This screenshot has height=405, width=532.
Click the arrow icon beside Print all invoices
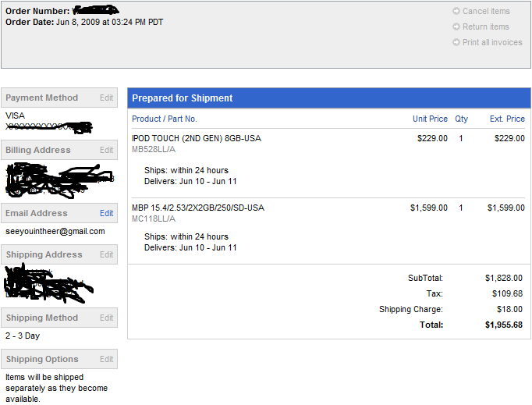[x=456, y=42]
